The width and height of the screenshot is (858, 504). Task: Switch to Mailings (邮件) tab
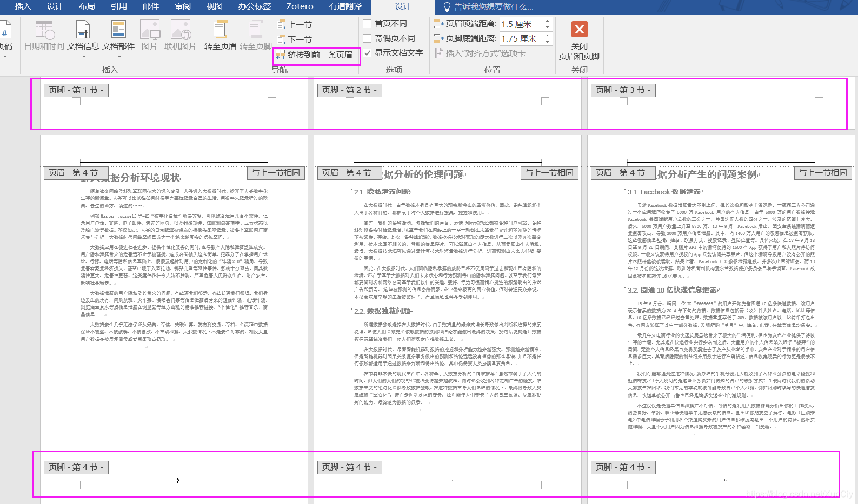click(151, 6)
